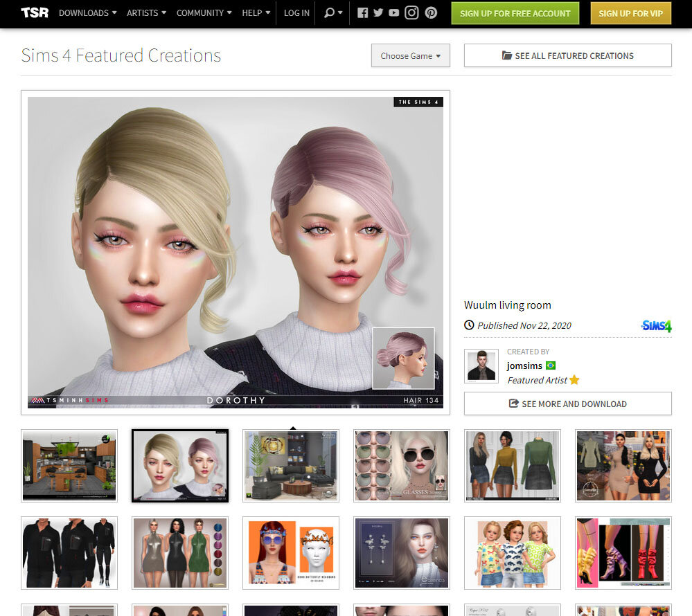Click Published Nov 22, 2020 date text
Screen dimensions: 692x616
pos(524,325)
